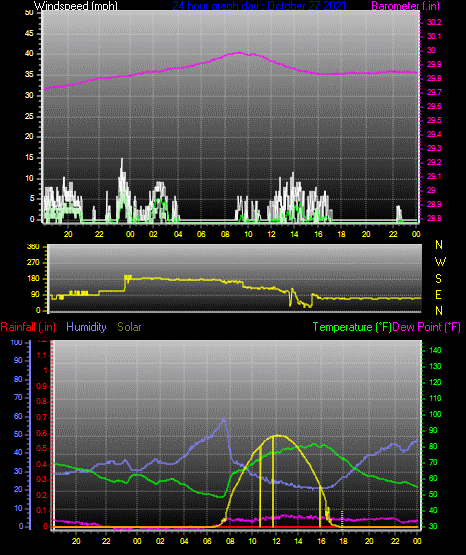
Task: Click the 30.1 barometer axis value
Action: pos(434,36)
